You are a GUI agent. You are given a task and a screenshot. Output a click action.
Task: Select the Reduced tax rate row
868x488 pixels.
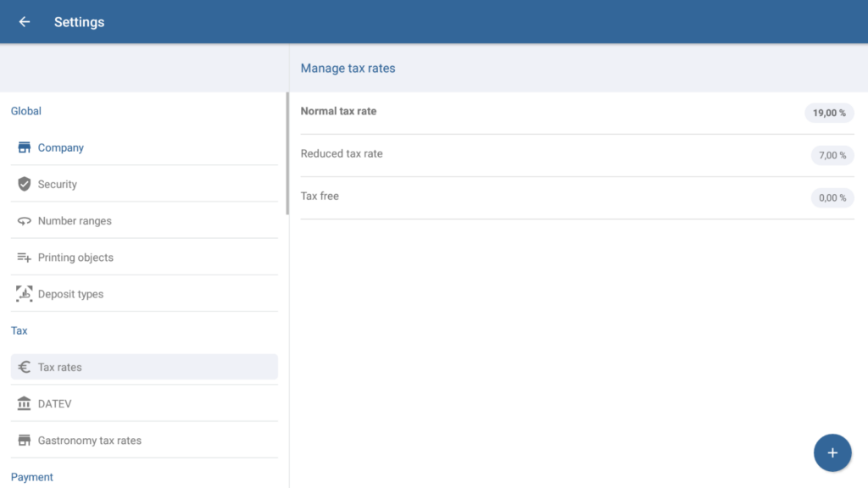[x=342, y=154]
